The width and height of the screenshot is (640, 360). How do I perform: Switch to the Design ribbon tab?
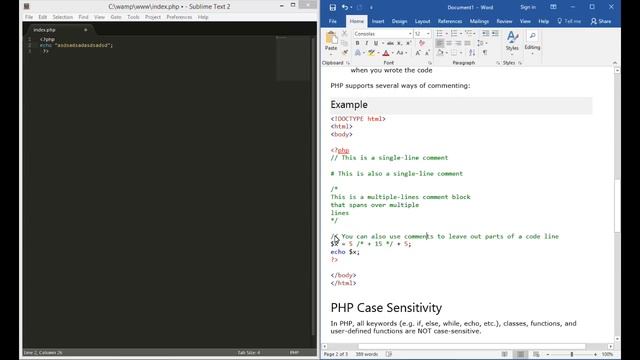(400, 21)
